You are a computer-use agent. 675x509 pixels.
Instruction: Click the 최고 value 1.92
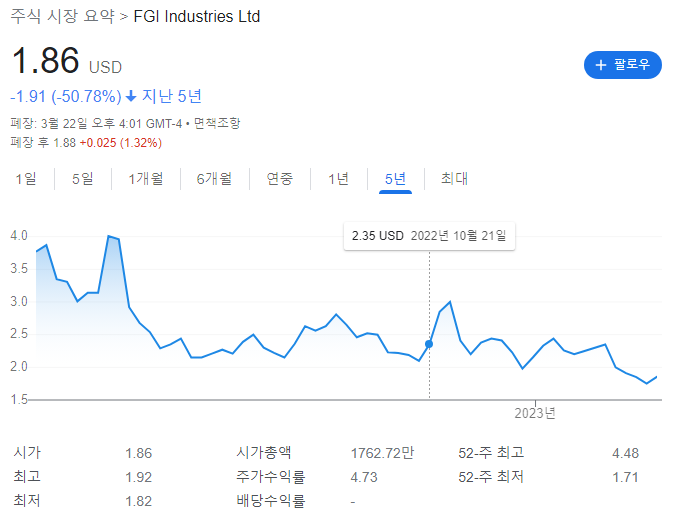[x=138, y=477]
